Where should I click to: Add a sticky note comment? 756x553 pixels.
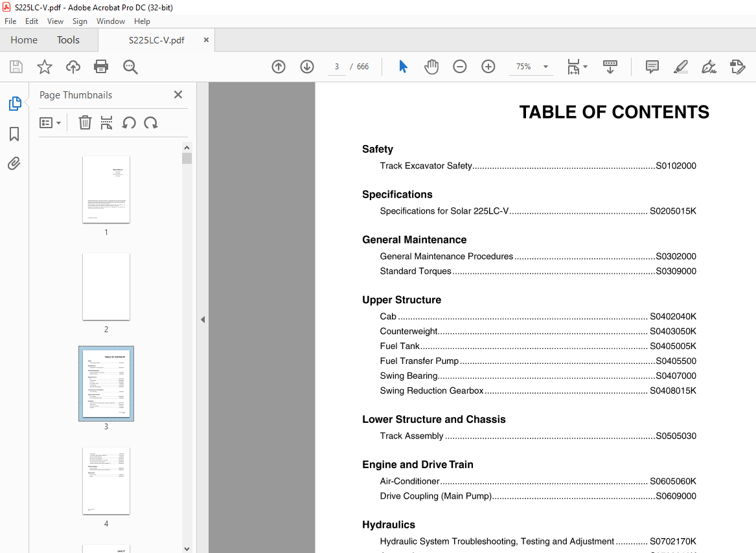tap(652, 67)
